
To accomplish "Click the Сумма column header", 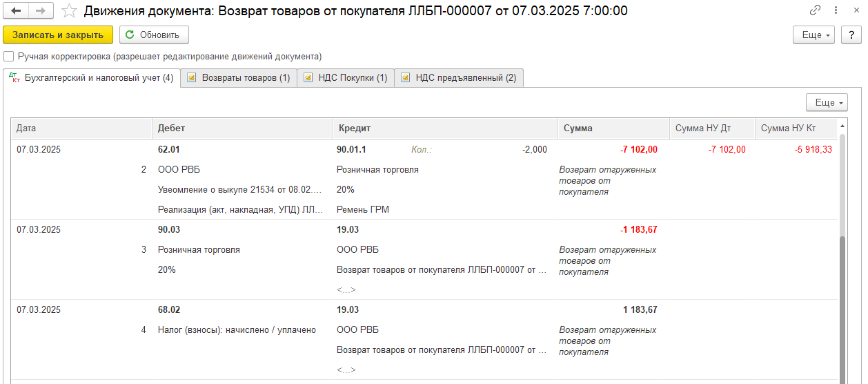I will click(x=613, y=128).
